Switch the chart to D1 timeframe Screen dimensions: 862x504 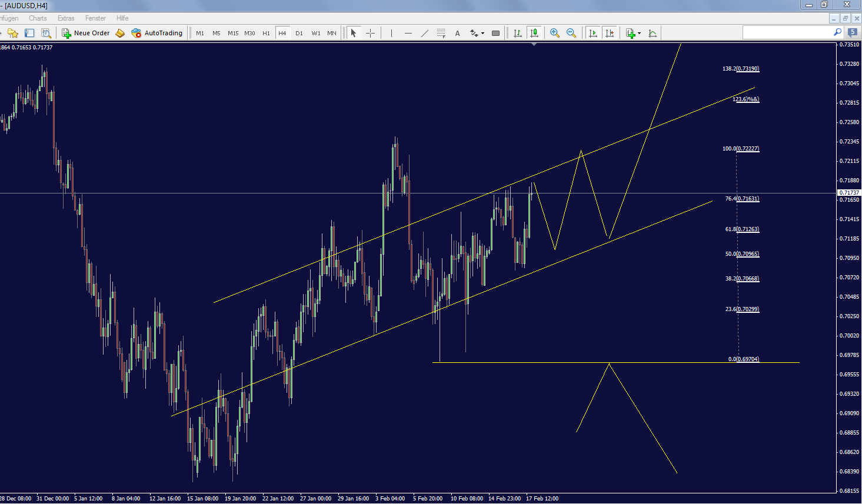coord(299,33)
